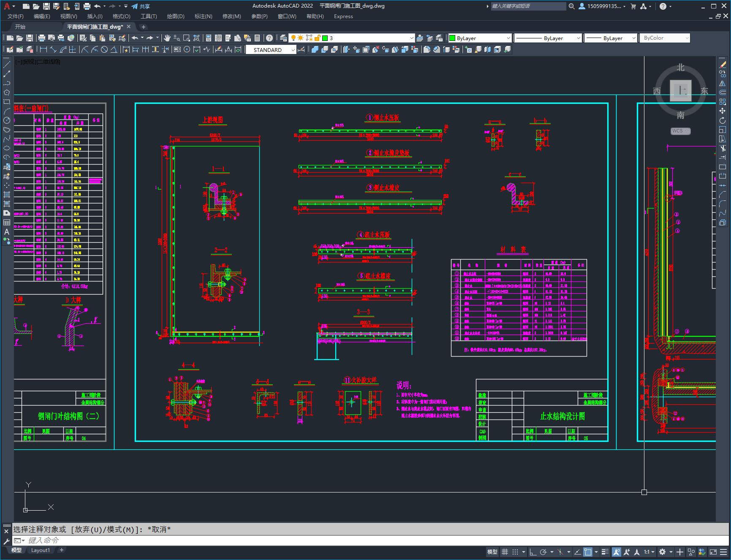Click the Polygon drawing tool
The image size is (731, 560).
(x=7, y=92)
